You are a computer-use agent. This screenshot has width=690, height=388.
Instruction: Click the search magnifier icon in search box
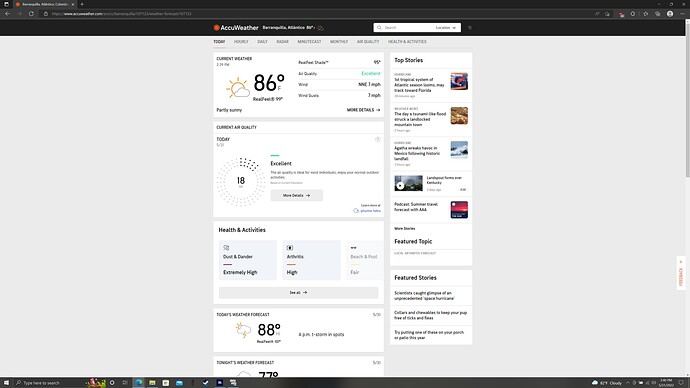tap(379, 28)
